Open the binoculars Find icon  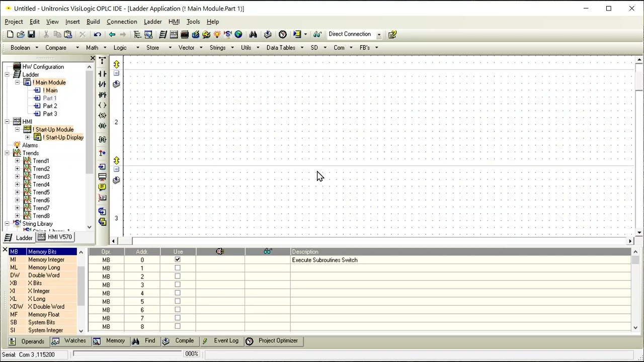coord(253,34)
